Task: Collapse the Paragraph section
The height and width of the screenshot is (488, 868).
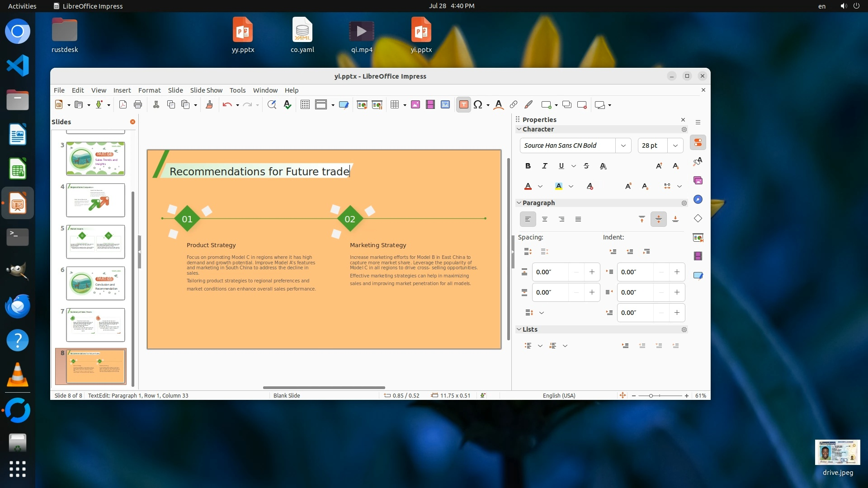Action: tap(519, 203)
